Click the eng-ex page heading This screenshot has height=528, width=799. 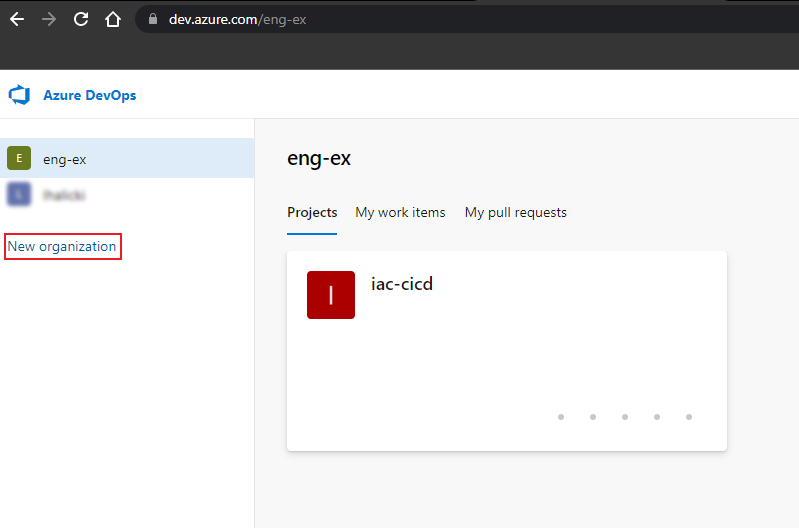[x=319, y=159]
